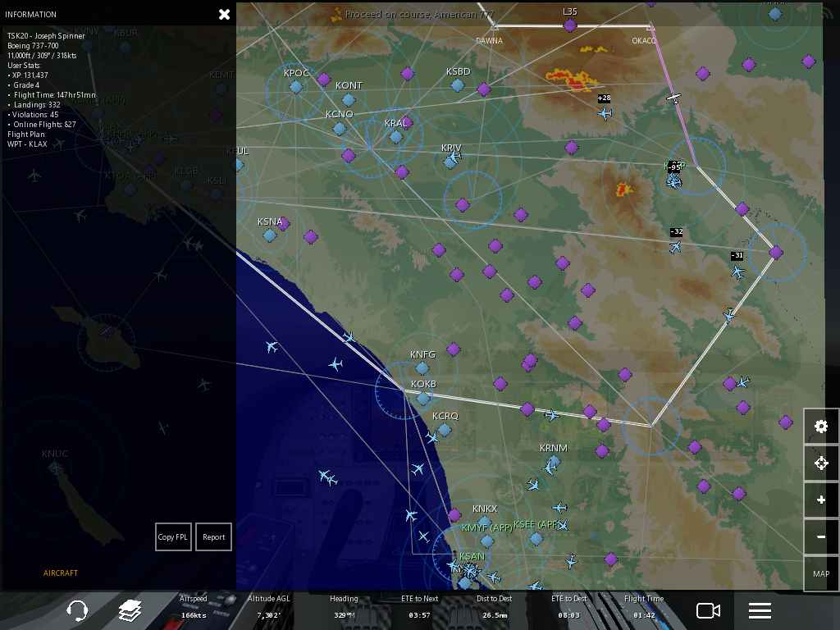Select KRNM airport marker
The image size is (840, 630).
coord(554,461)
